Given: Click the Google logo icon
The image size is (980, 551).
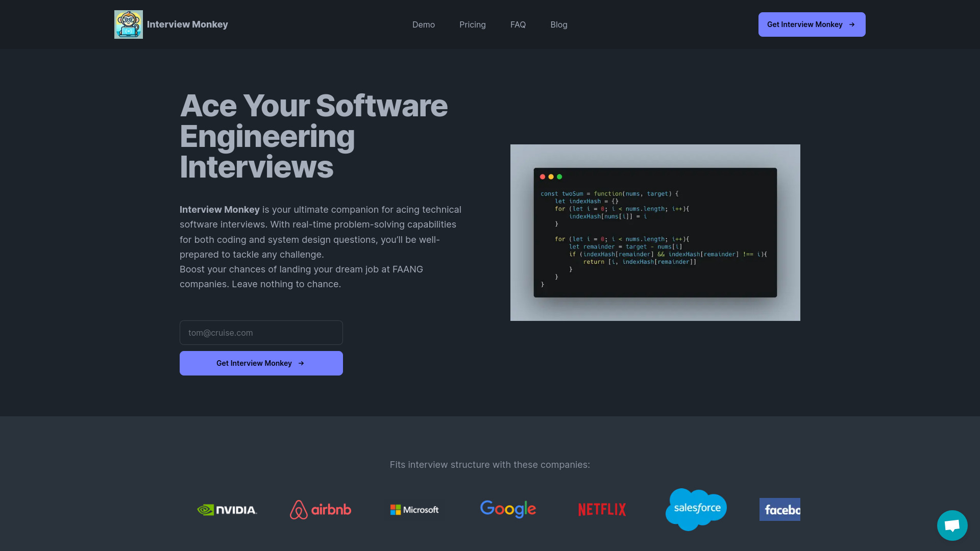Looking at the screenshot, I should coord(508,509).
